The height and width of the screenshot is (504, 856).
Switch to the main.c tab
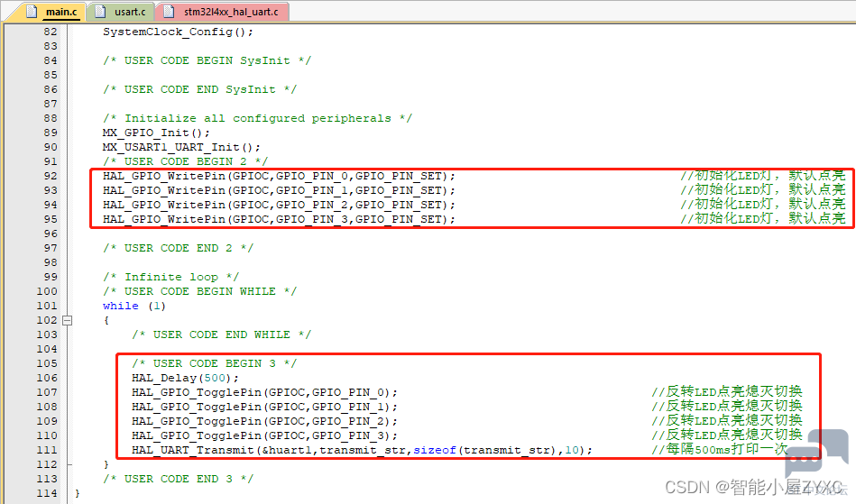51,12
